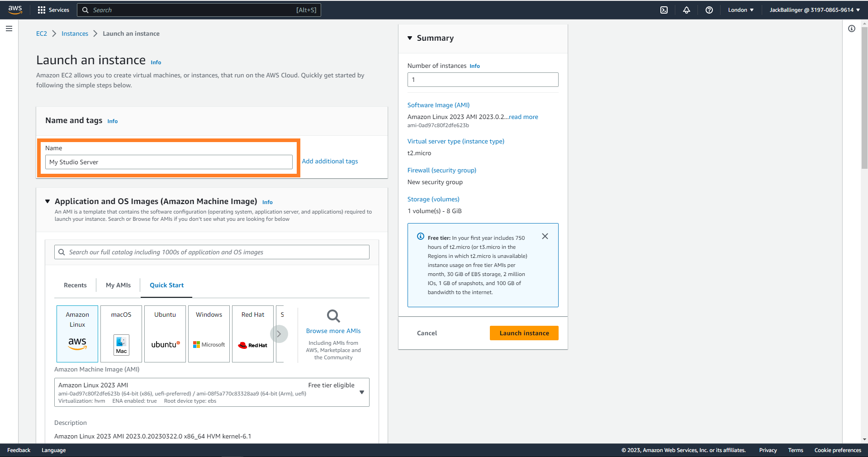Open Firewall (security group) link
This screenshot has width=868, height=457.
pos(442,170)
